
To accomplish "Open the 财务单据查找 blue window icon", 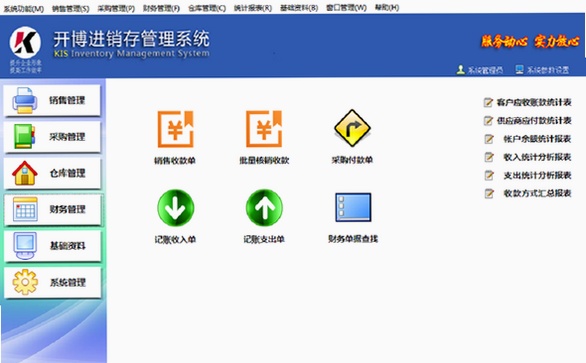I will pyautogui.click(x=353, y=207).
